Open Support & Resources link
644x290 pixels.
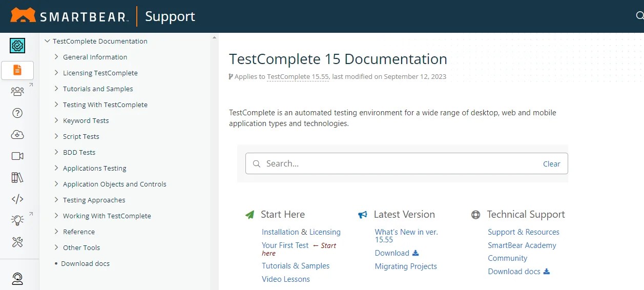(524, 232)
